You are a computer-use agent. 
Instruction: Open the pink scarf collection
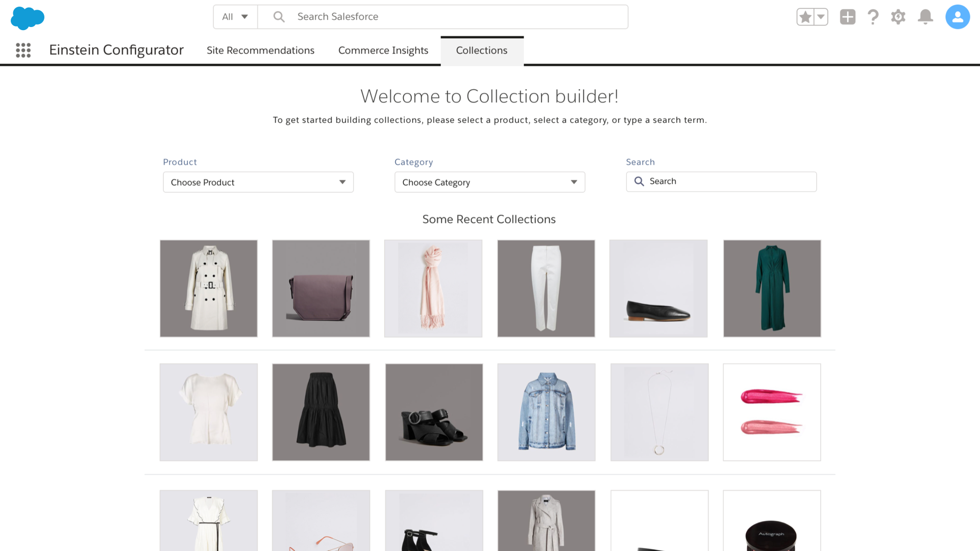click(433, 288)
